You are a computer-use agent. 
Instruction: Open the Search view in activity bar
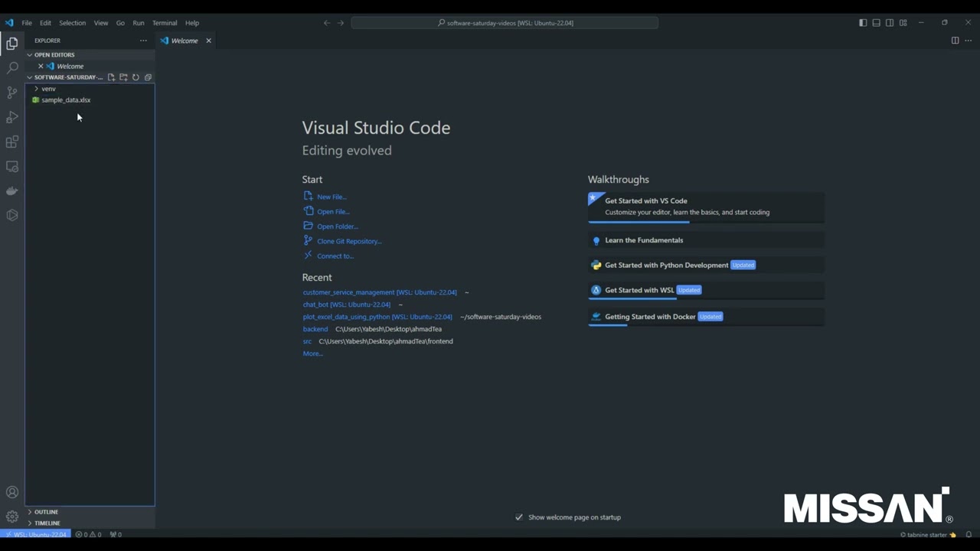(x=12, y=68)
